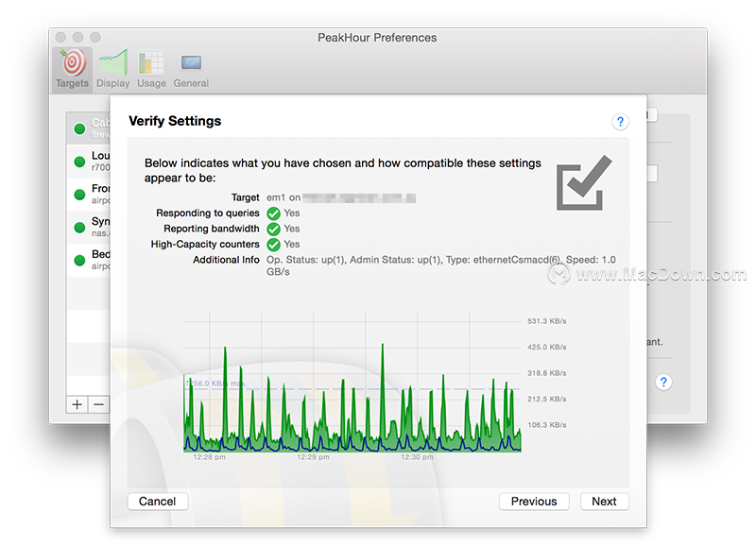This screenshot has height=546, width=756.
Task: Click the green check beside High-Capacity counters
Action: 273,245
